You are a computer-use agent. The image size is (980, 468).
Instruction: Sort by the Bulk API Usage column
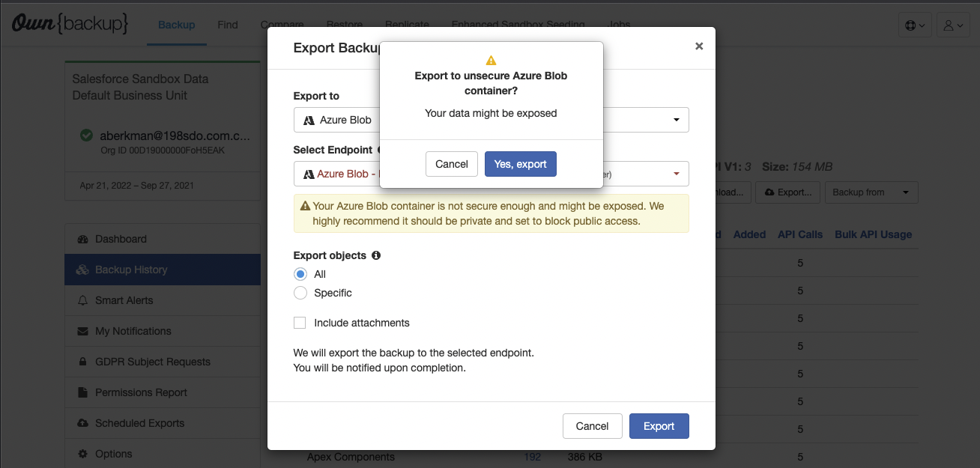click(874, 234)
